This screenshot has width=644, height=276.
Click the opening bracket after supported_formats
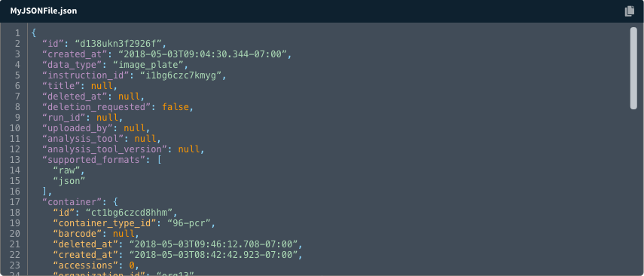coord(160,160)
